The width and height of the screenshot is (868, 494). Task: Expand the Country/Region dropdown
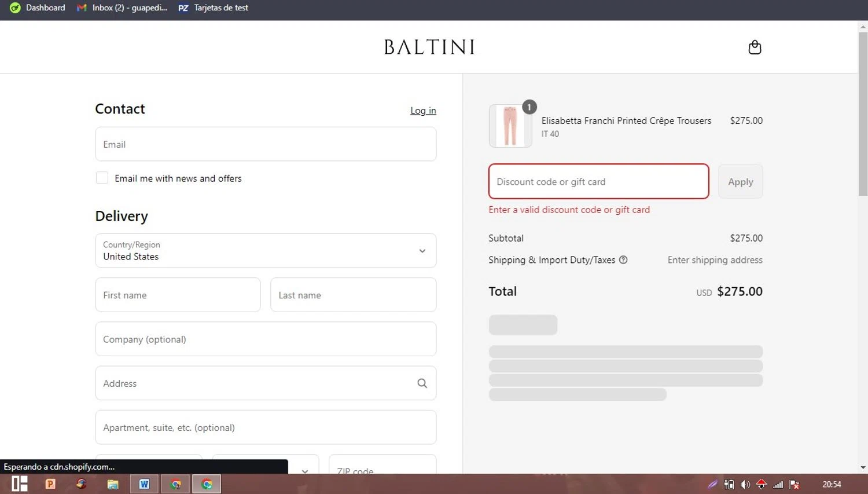coord(266,251)
